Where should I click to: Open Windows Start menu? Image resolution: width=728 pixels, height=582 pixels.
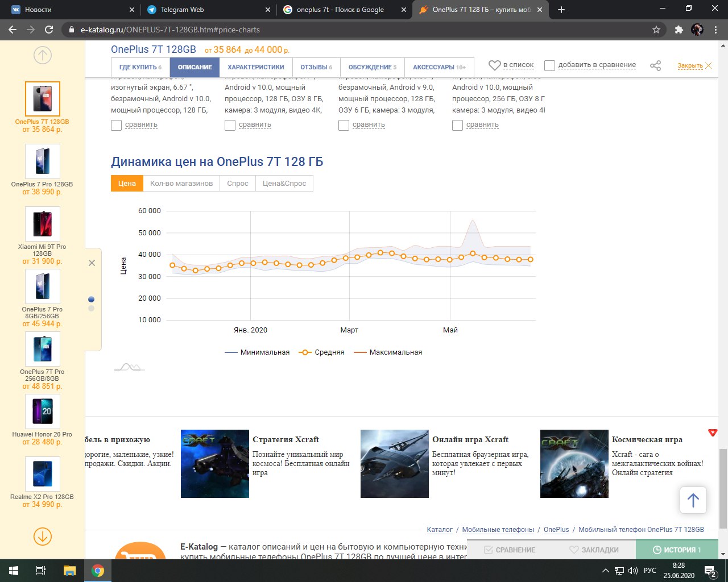14,571
